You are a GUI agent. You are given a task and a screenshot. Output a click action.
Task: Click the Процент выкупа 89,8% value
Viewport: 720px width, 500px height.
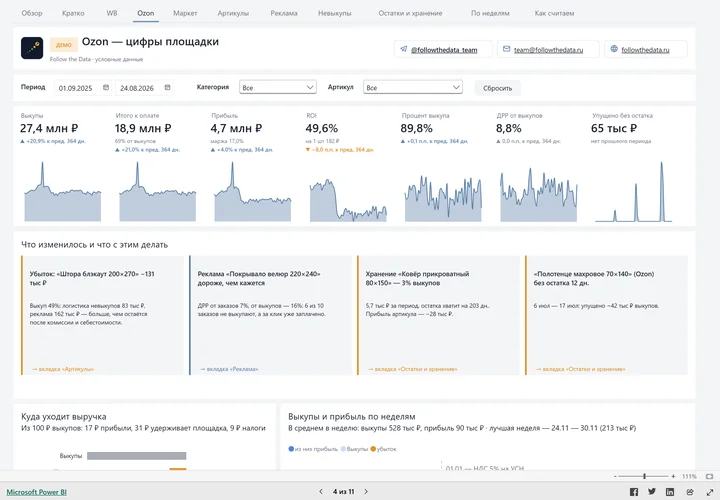[416, 128]
